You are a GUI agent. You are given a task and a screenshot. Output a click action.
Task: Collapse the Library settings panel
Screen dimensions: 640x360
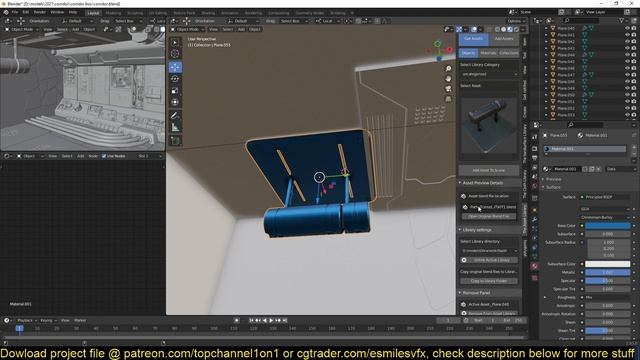[x=460, y=230]
